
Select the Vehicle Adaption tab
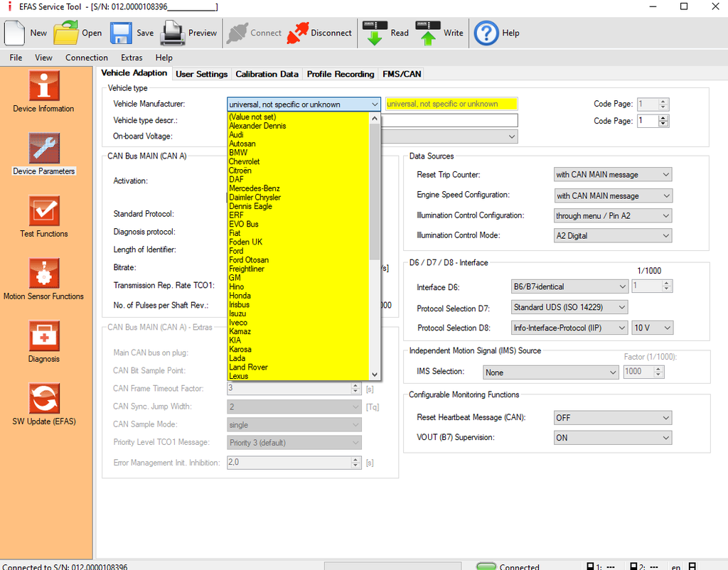tap(134, 73)
